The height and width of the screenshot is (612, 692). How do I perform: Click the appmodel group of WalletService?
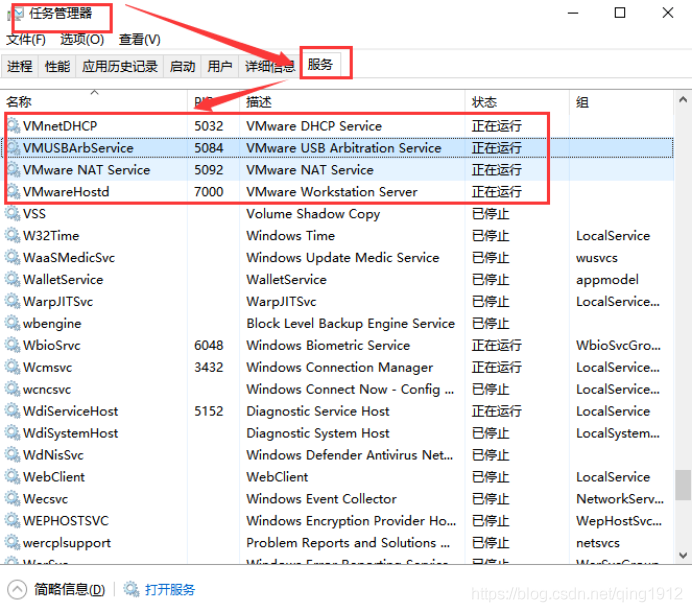607,280
